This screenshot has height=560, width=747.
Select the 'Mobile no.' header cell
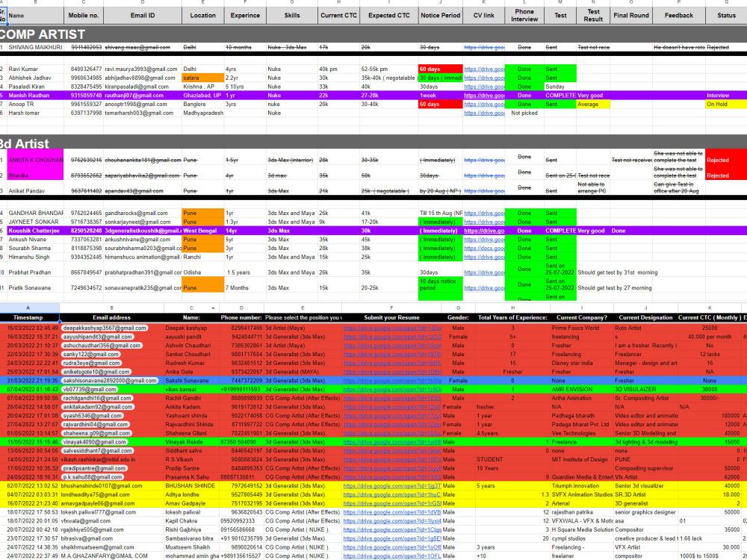click(84, 15)
